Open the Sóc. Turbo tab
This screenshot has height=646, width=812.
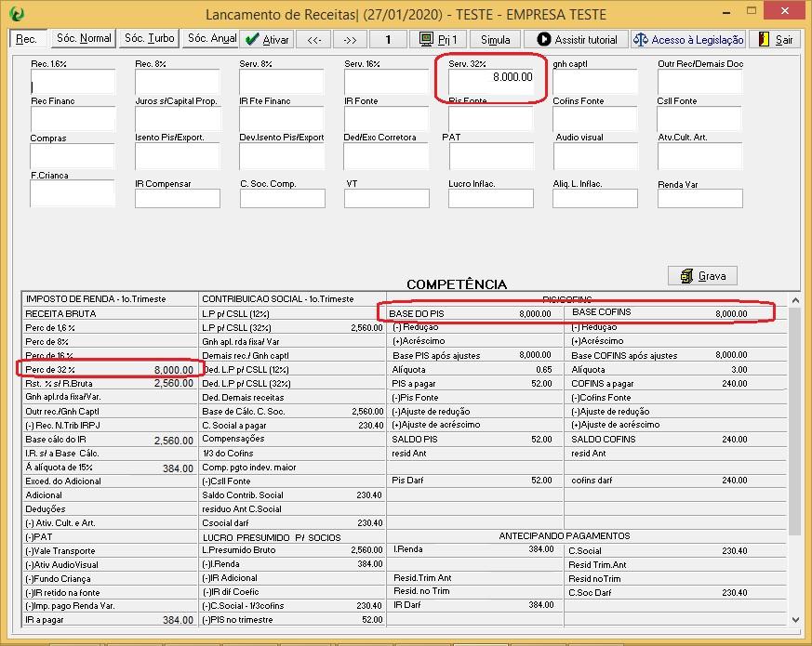coord(149,39)
